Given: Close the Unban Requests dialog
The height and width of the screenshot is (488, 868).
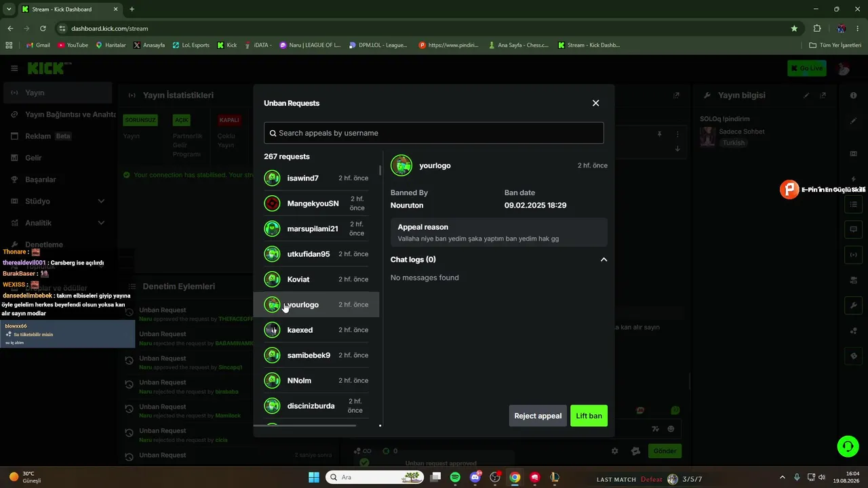Looking at the screenshot, I should 595,103.
